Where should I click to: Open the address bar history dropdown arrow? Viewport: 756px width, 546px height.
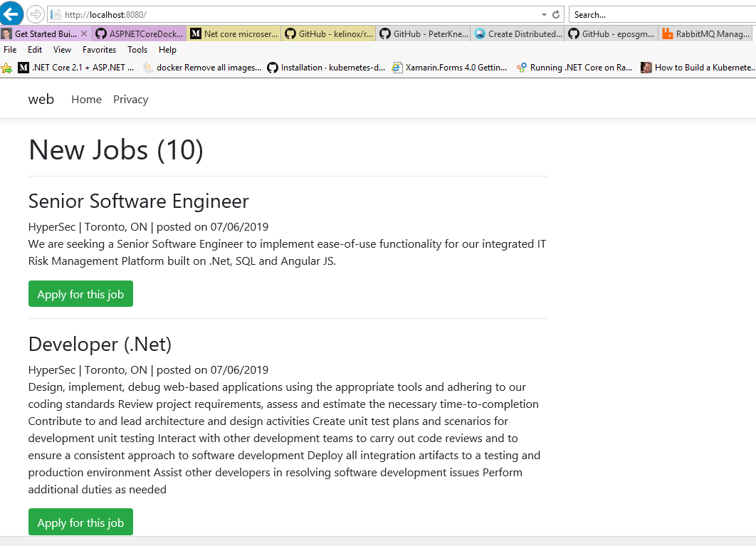pos(544,14)
